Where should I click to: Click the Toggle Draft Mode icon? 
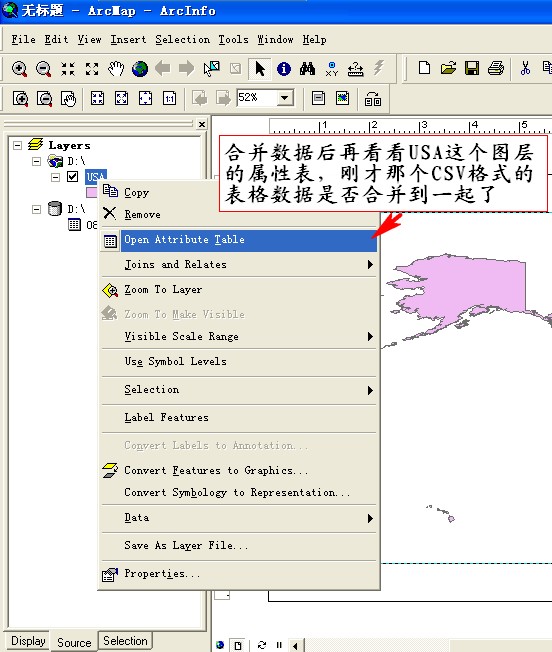[318, 98]
